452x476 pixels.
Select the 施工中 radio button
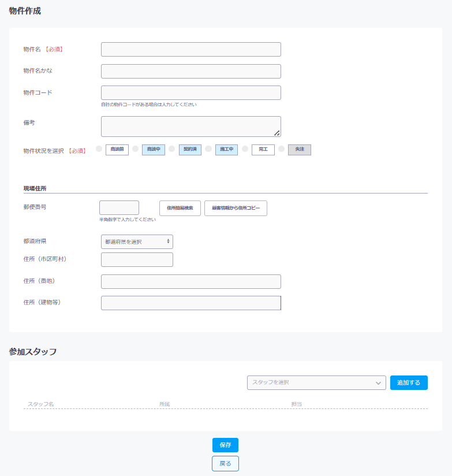[208, 149]
